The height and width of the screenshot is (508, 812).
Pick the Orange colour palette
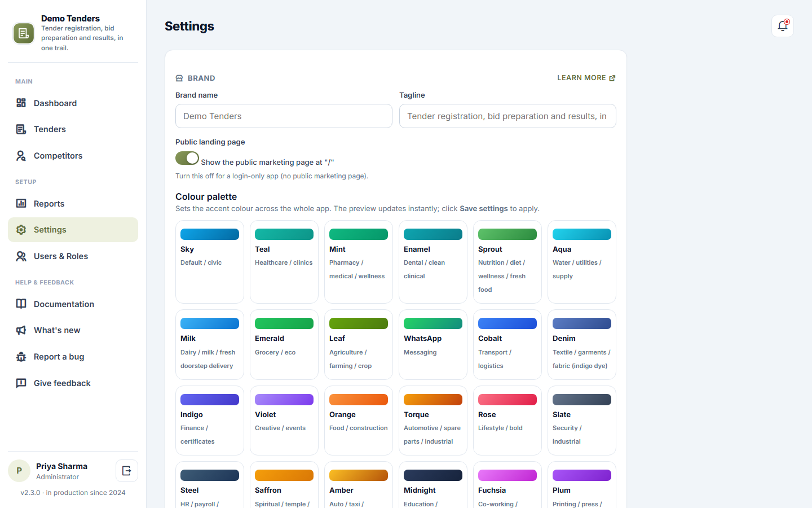[359, 421]
